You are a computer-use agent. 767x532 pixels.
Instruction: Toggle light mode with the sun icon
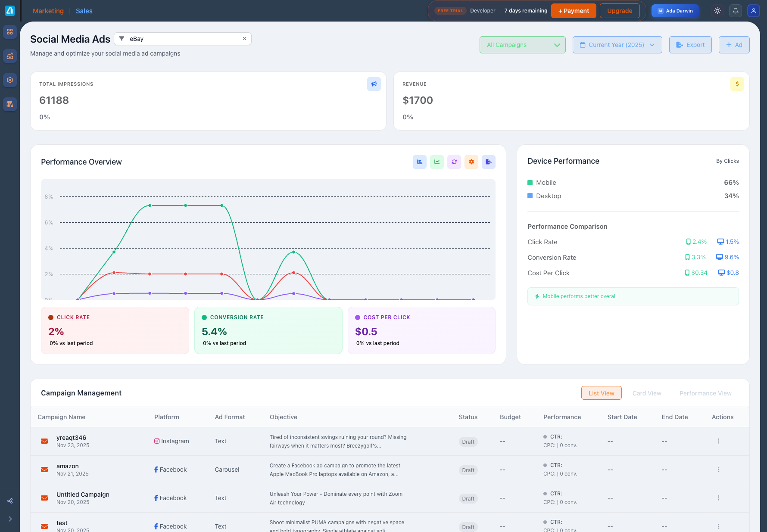tap(717, 10)
